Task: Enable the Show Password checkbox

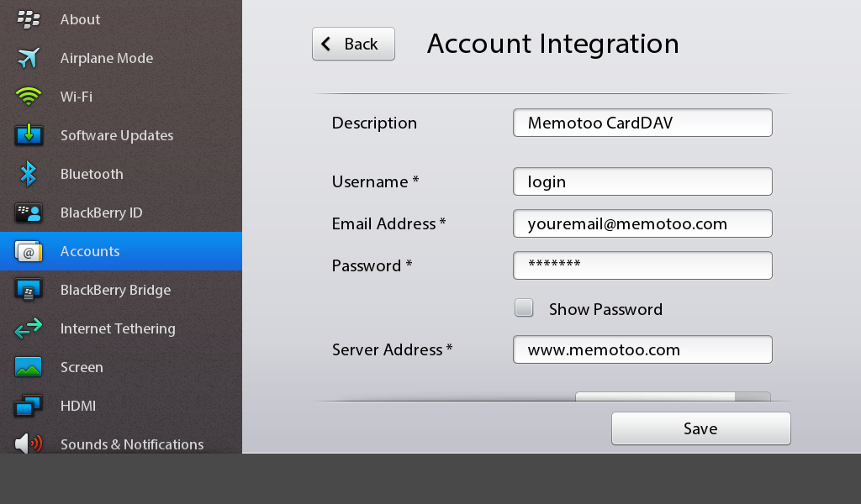Action: (x=524, y=307)
